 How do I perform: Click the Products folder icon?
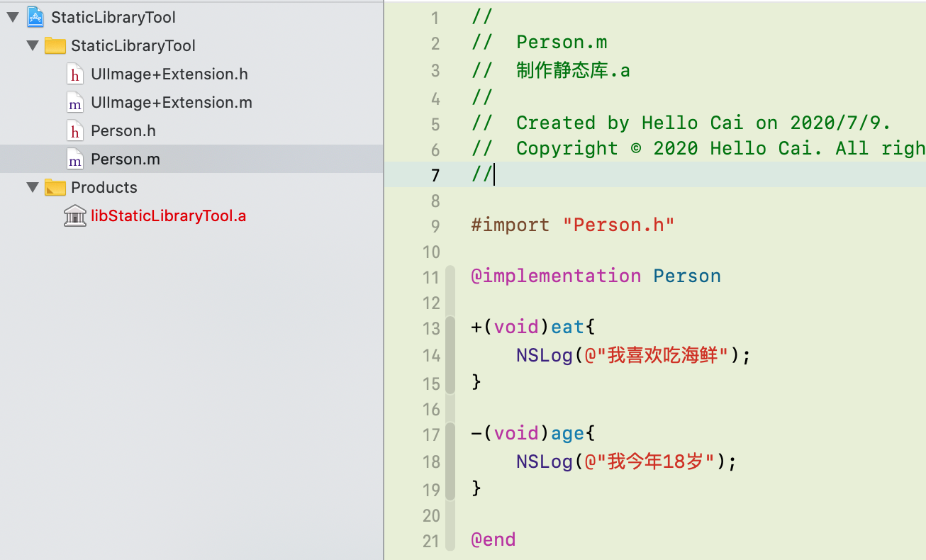point(55,187)
